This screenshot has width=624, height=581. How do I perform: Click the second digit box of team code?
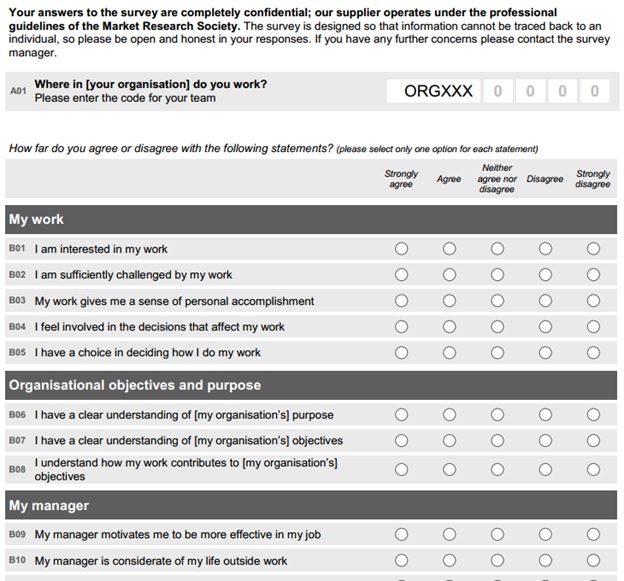(x=530, y=91)
